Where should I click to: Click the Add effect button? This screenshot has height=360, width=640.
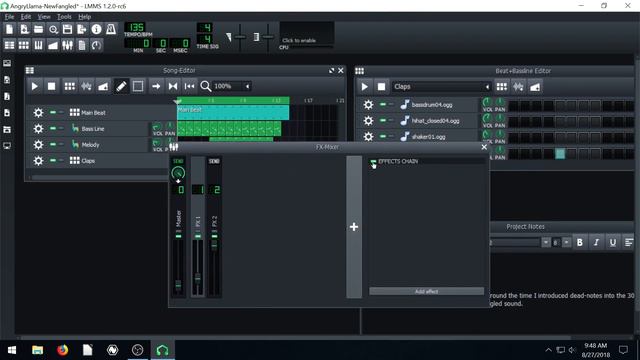click(x=427, y=291)
